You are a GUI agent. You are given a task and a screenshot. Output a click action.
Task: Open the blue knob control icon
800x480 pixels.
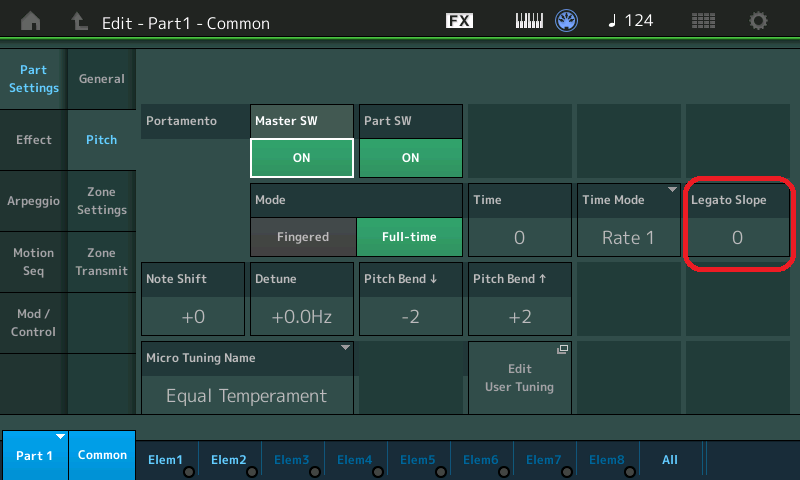coord(568,21)
